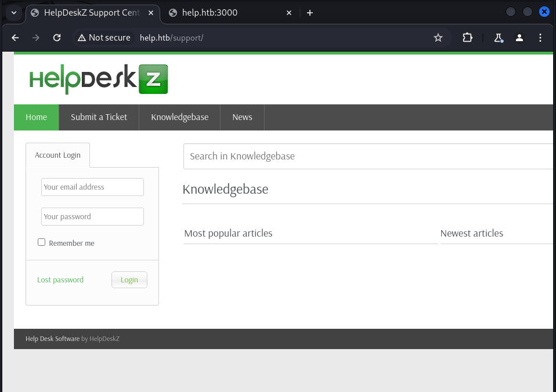Open the Knowledgebase nav item
This screenshot has height=392, width=556.
[180, 117]
